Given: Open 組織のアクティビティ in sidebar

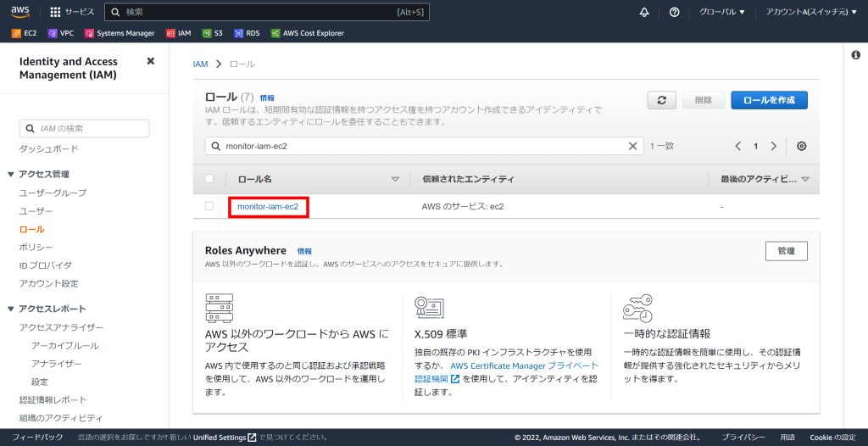Looking at the screenshot, I should (x=61, y=418).
